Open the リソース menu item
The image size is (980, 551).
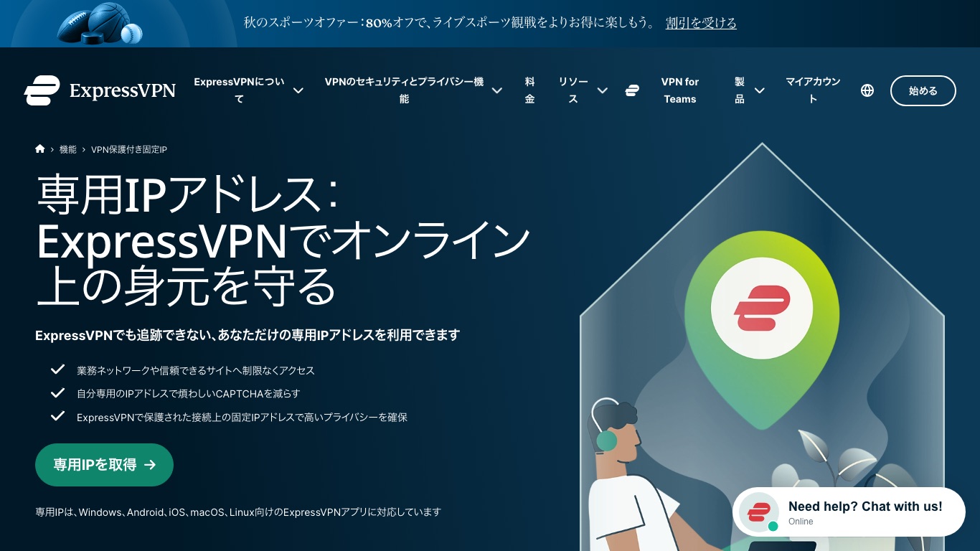point(573,90)
